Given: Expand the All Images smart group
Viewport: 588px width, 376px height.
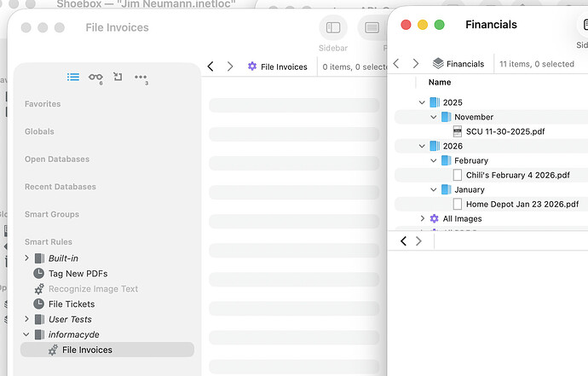Looking at the screenshot, I should pyautogui.click(x=422, y=218).
